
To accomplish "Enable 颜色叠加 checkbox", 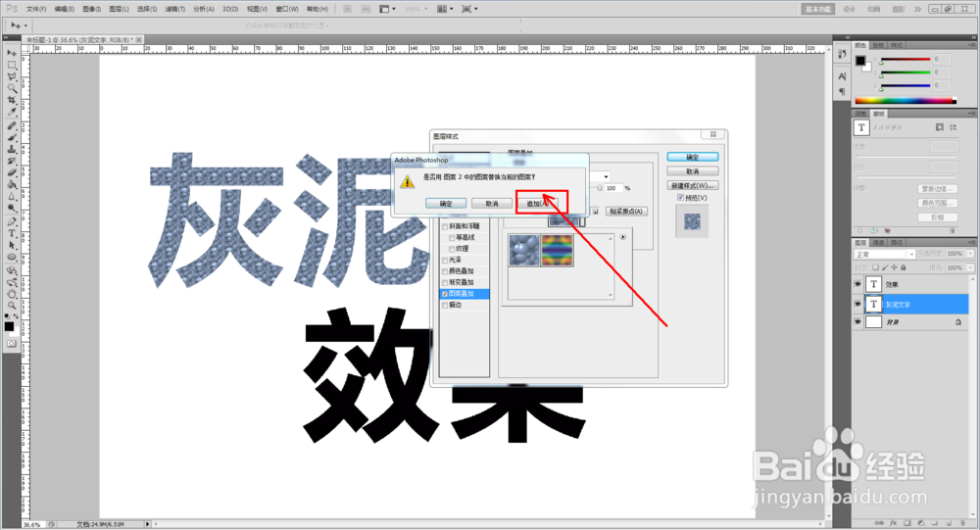I will click(445, 271).
